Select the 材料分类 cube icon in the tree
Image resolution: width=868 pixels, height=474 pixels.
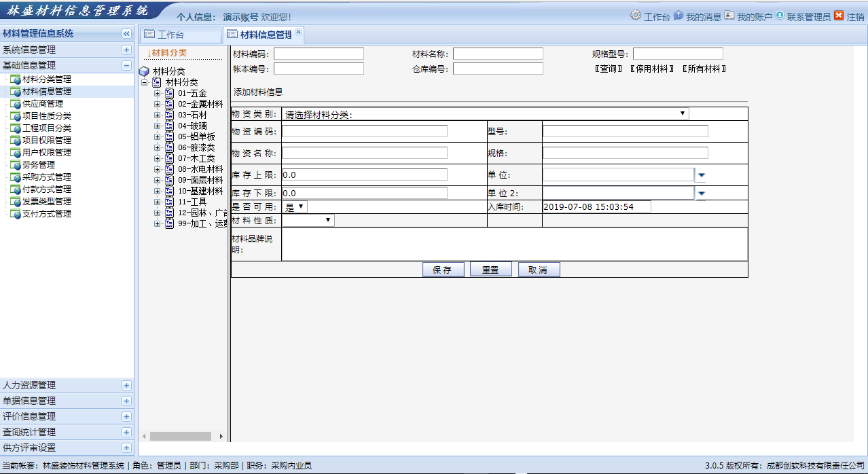143,69
